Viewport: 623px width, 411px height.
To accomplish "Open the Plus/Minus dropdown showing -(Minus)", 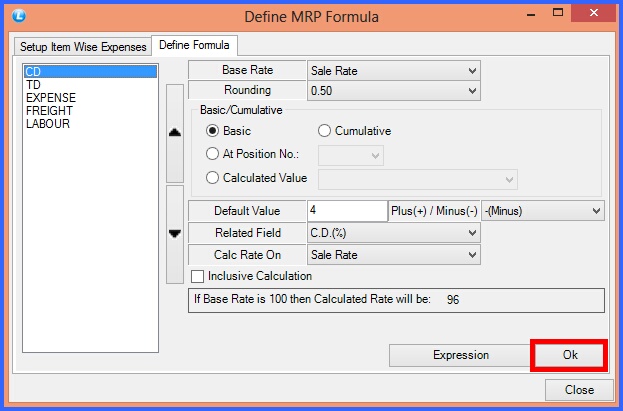I will point(543,211).
